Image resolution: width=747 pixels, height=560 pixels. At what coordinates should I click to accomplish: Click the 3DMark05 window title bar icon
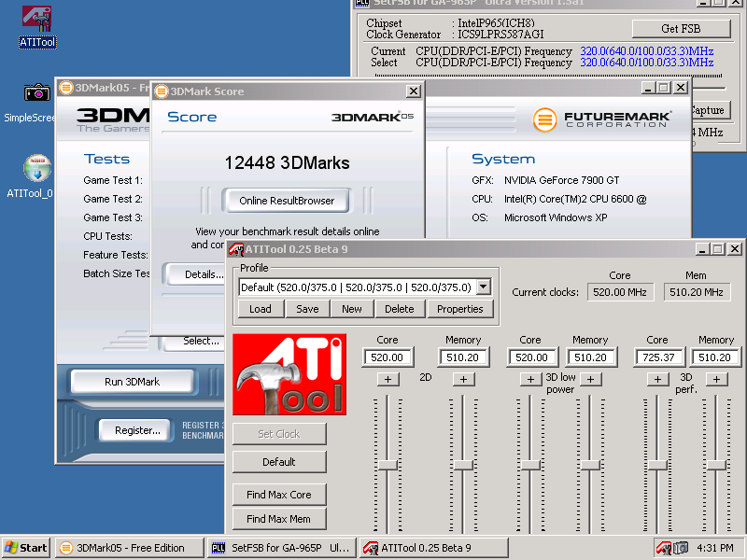[65, 88]
